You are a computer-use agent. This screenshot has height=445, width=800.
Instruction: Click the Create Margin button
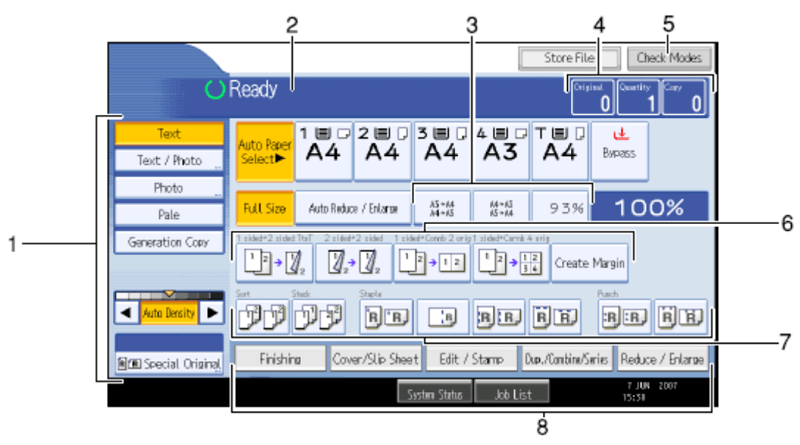590,263
